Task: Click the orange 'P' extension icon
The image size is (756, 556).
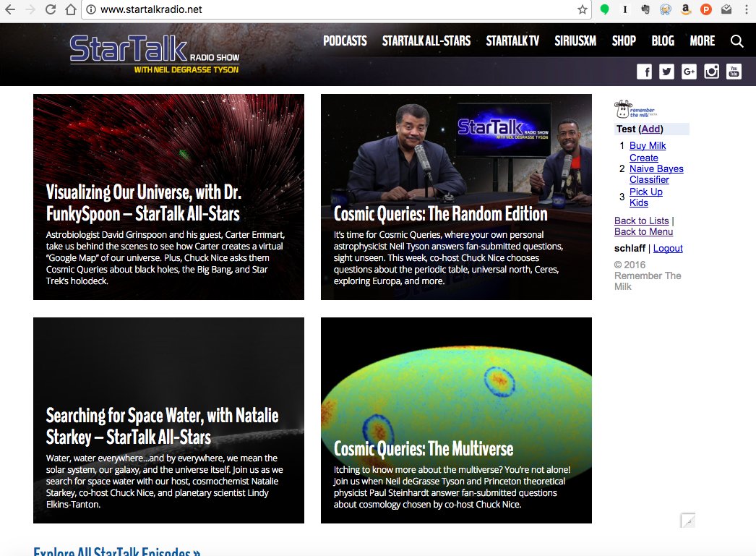Action: (706, 9)
